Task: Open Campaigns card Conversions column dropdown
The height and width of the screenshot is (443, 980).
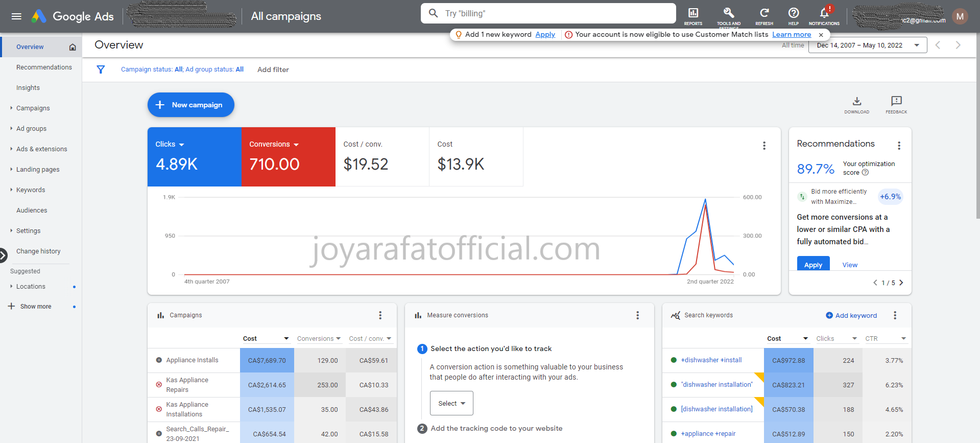Action: click(x=319, y=339)
